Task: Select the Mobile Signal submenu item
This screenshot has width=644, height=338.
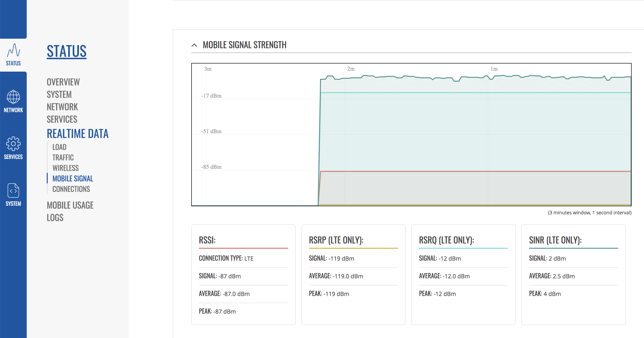Action: point(73,179)
